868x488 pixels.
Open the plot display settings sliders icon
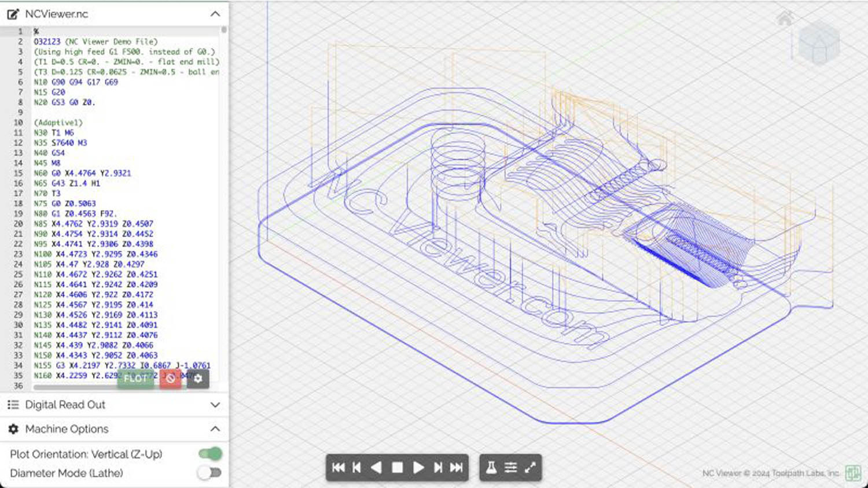[x=511, y=468]
